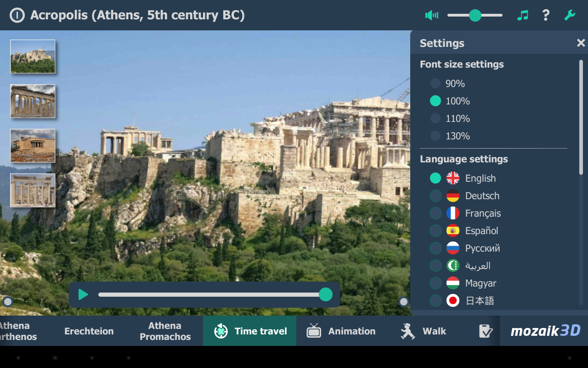Open the Time travel tab

[x=250, y=331]
